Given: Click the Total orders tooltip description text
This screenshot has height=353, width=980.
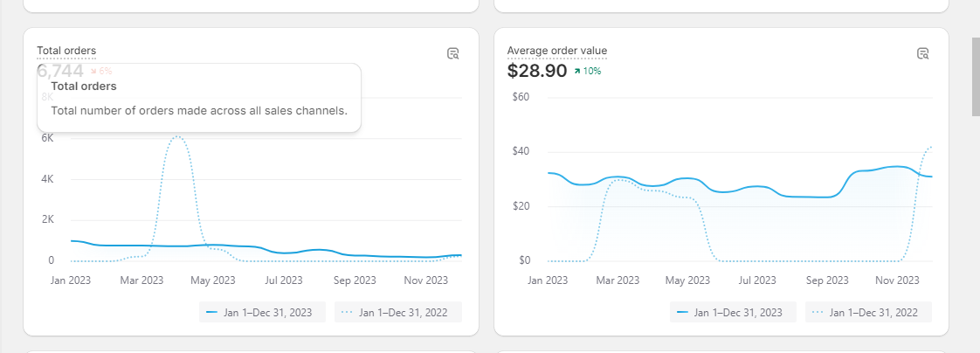Looking at the screenshot, I should (199, 111).
